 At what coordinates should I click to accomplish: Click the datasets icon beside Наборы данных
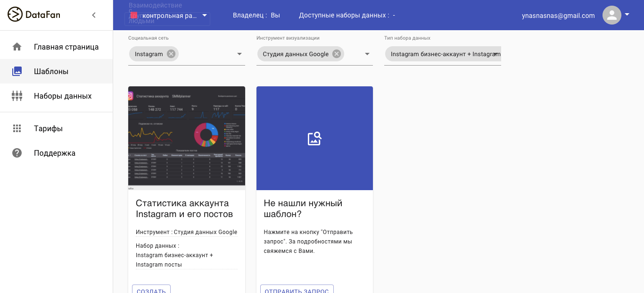[17, 96]
